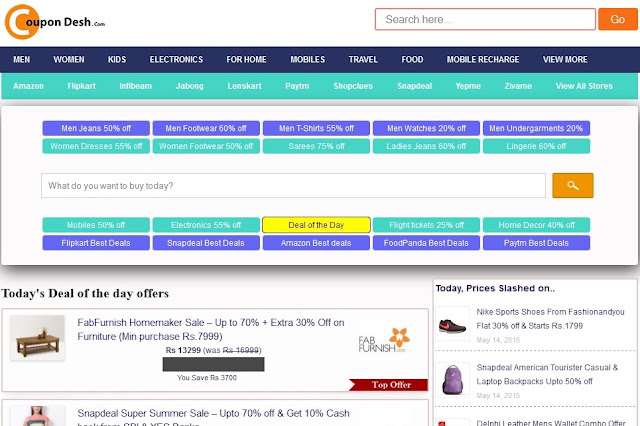640x426 pixels.
Task: Choose Men Jeans 50% off
Action: pyautogui.click(x=96, y=128)
